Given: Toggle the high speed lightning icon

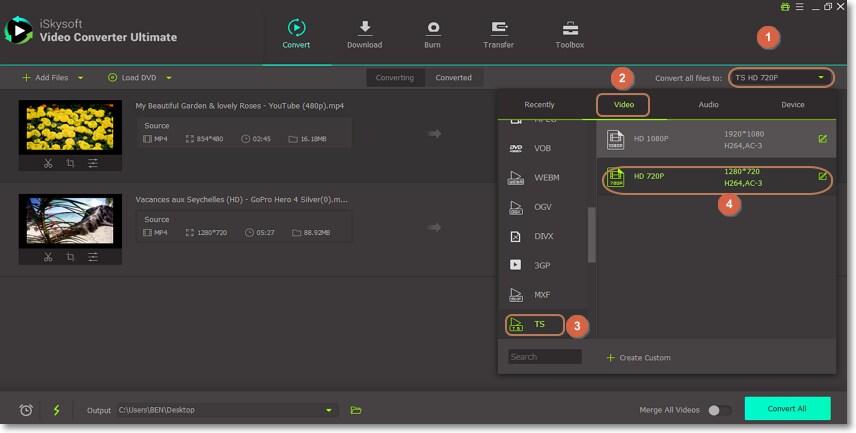Looking at the screenshot, I should [x=56, y=410].
